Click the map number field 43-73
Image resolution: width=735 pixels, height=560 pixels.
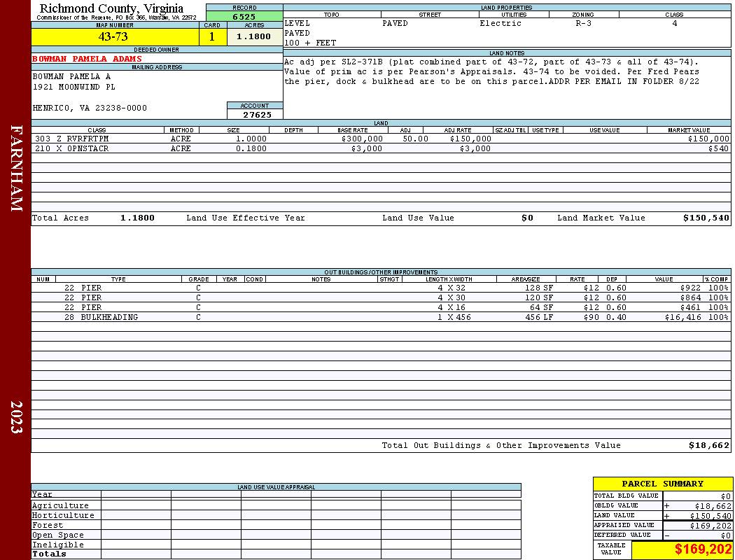[115, 36]
